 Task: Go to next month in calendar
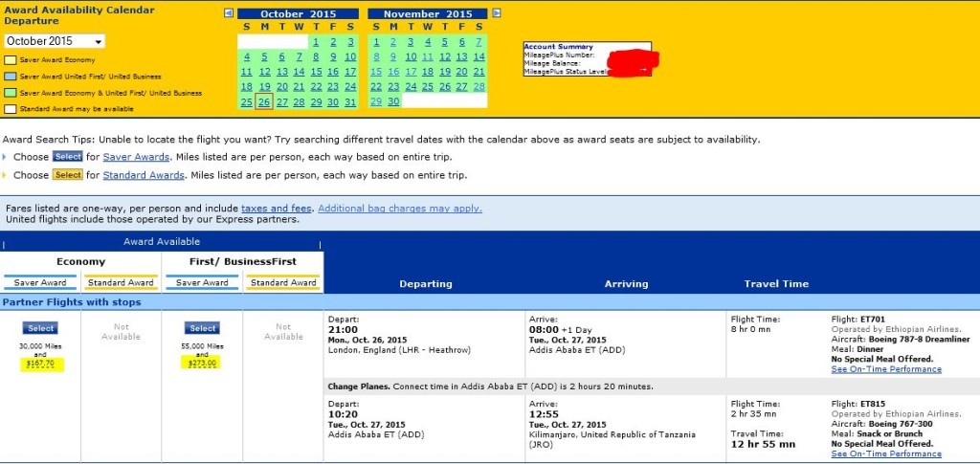[497, 13]
